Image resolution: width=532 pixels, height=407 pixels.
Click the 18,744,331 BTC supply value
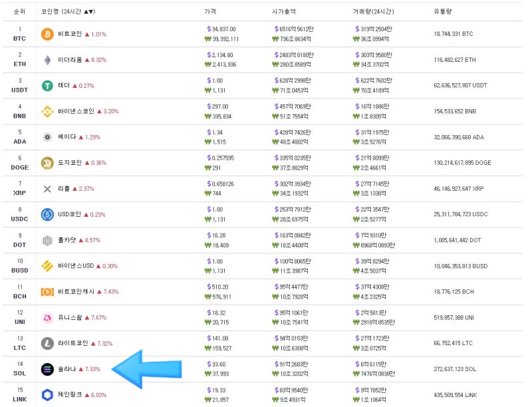coord(454,34)
